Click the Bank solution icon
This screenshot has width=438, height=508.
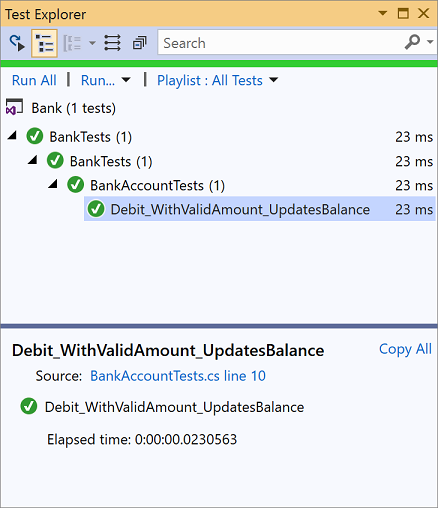click(x=14, y=107)
